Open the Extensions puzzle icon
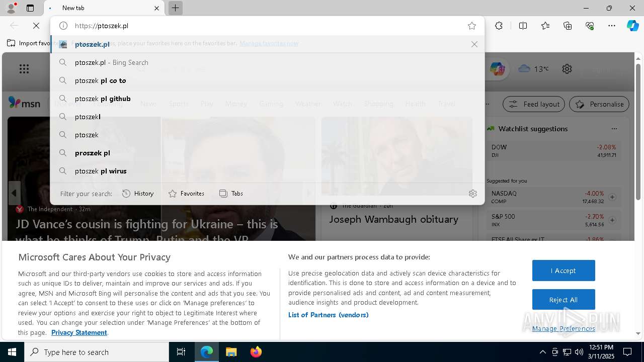Screen dimensions: 644x362 coord(499,26)
